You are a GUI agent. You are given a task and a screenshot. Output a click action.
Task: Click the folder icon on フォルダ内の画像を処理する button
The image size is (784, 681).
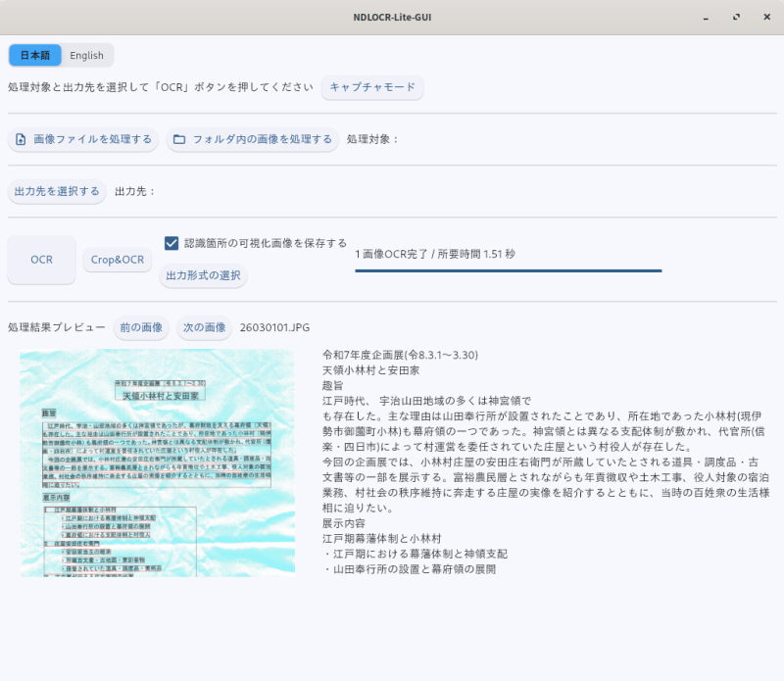(x=179, y=139)
